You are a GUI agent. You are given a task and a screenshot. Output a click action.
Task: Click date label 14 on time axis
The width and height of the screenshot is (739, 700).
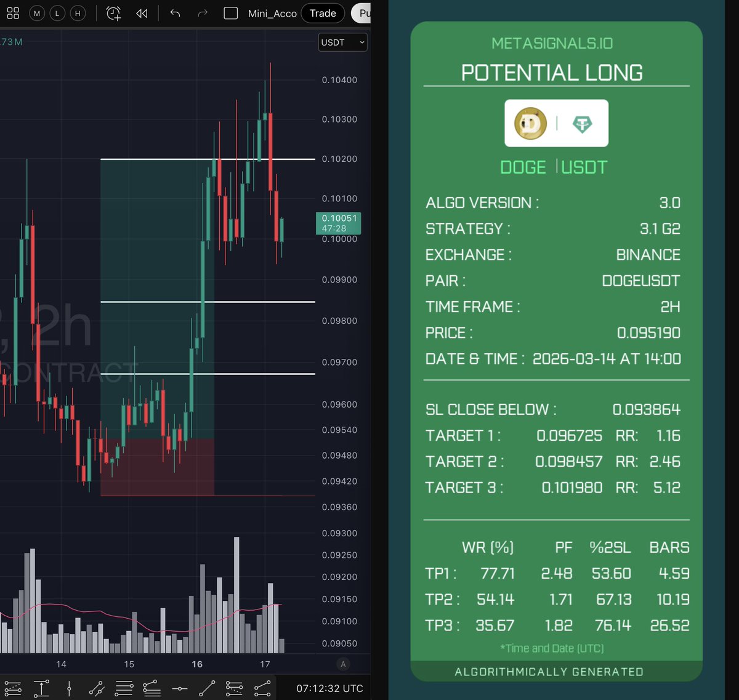point(61,664)
